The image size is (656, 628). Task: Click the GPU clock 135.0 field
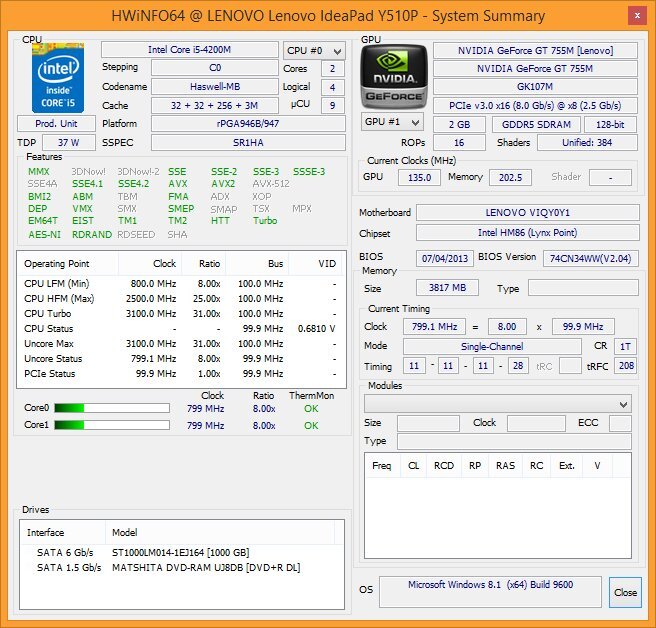tap(419, 177)
